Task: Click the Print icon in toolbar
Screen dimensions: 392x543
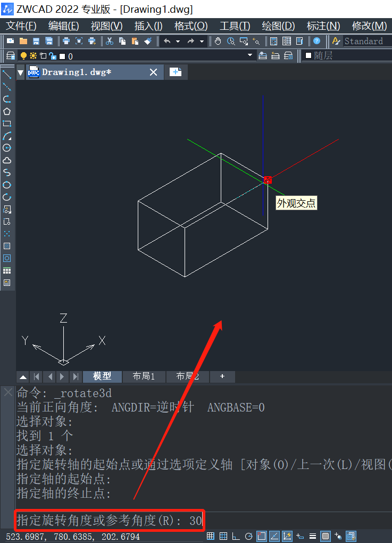Action: (x=66, y=41)
